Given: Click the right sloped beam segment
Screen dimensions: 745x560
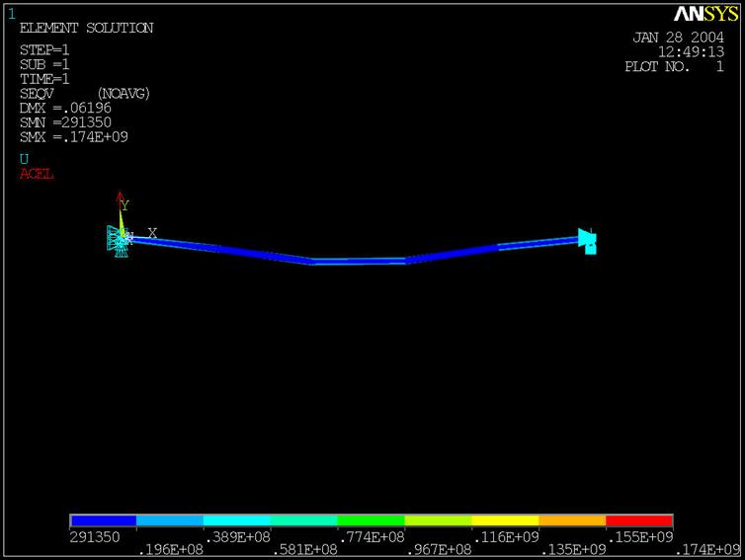Looking at the screenshot, I should (492, 249).
